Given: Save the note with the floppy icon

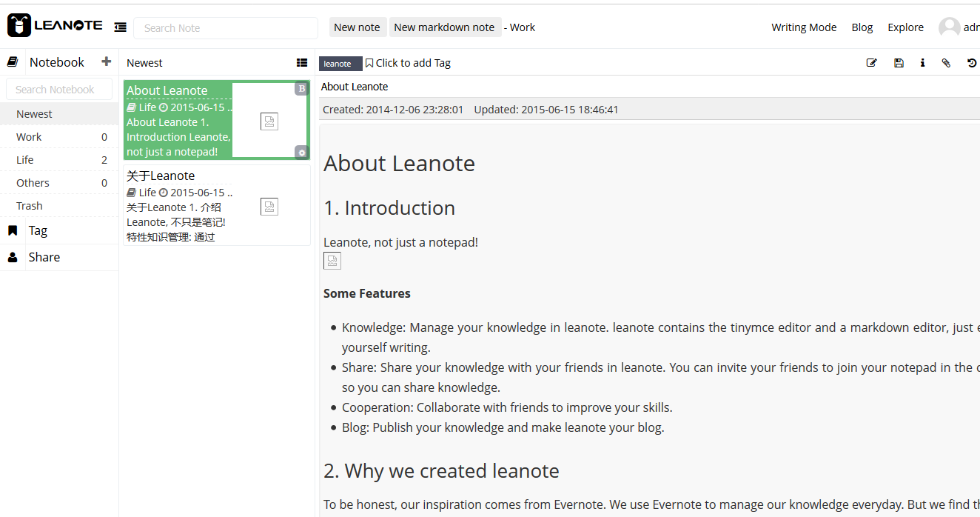Looking at the screenshot, I should (x=899, y=63).
